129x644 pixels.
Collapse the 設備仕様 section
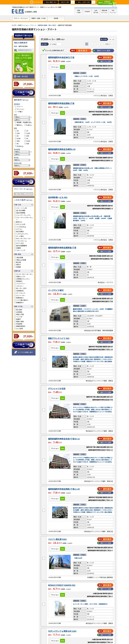pyautogui.click(x=24, y=271)
